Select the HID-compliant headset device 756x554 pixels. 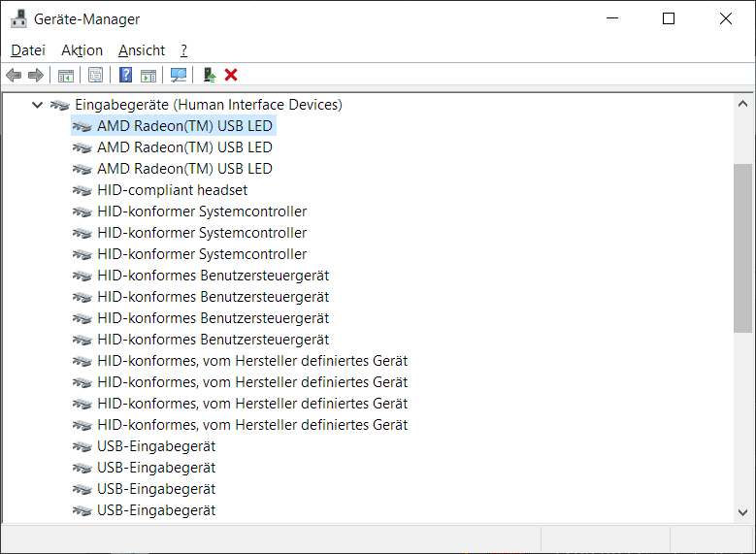pos(172,190)
